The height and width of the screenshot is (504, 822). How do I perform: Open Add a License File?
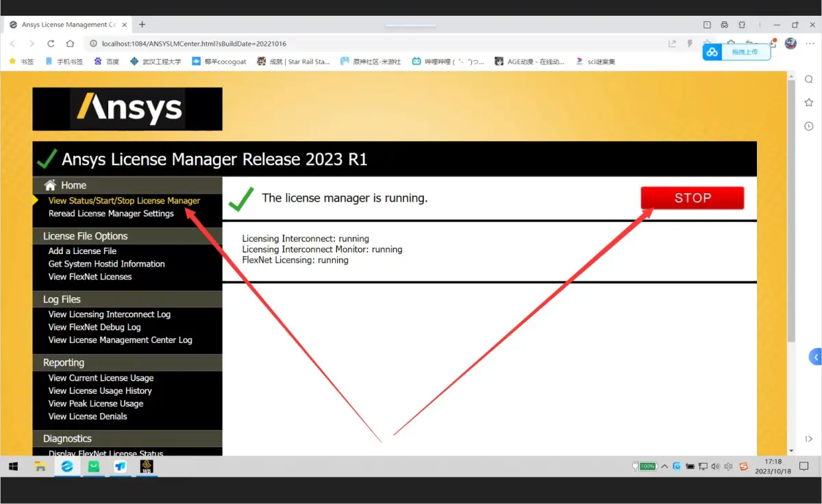point(82,251)
